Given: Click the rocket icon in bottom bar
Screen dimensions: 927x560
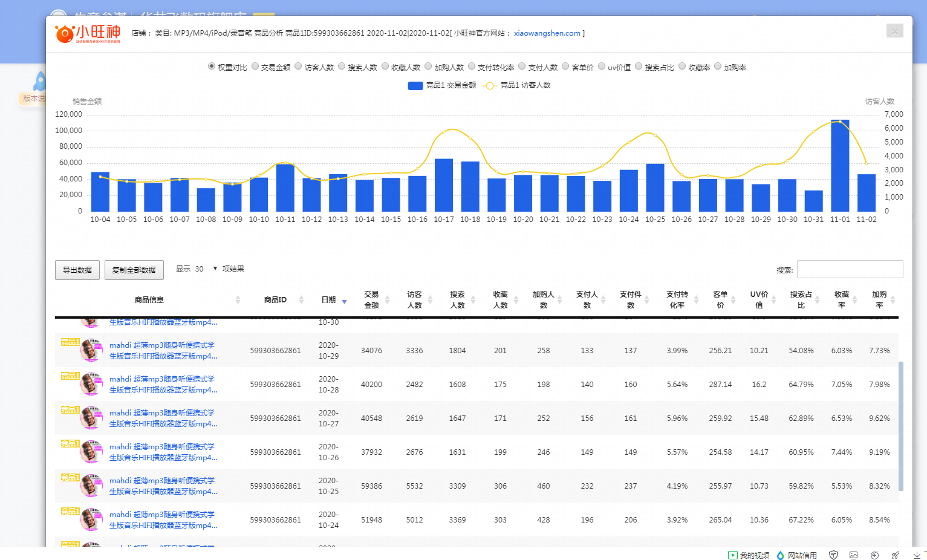Looking at the screenshot, I should [896, 555].
